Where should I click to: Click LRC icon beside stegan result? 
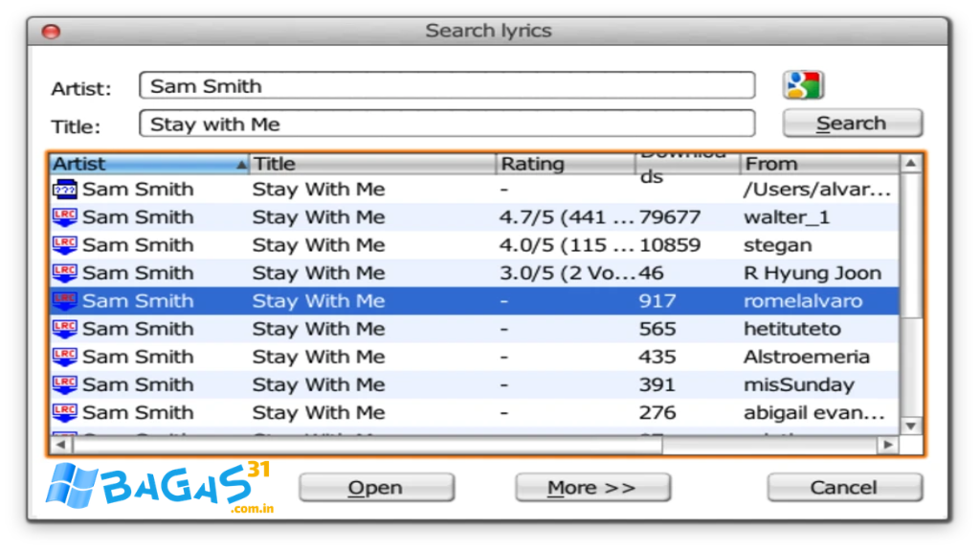[x=64, y=245]
